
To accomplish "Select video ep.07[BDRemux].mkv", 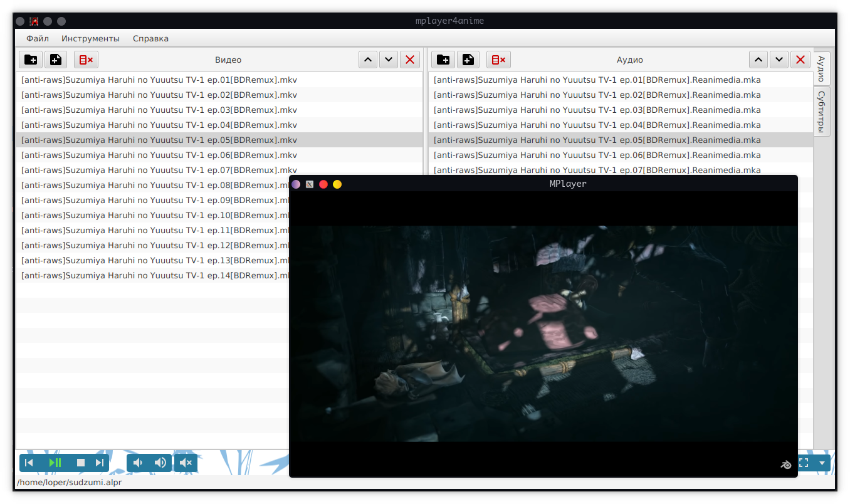I will click(219, 170).
